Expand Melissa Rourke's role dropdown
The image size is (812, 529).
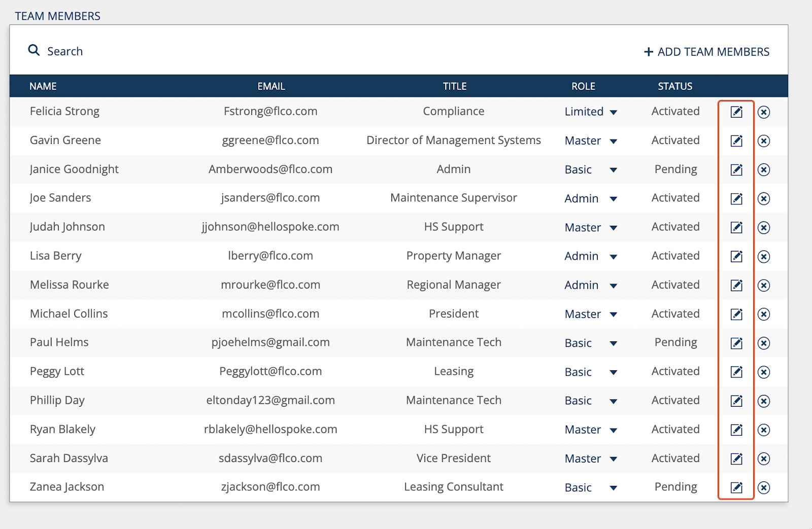pos(591,285)
